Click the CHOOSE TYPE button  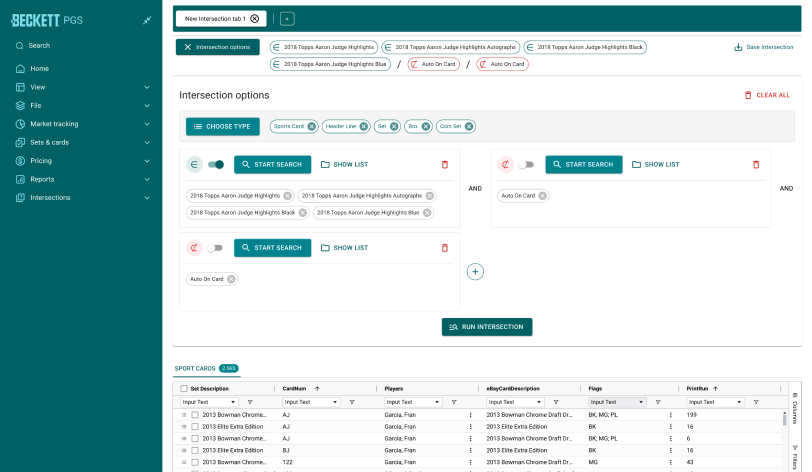[x=223, y=126]
